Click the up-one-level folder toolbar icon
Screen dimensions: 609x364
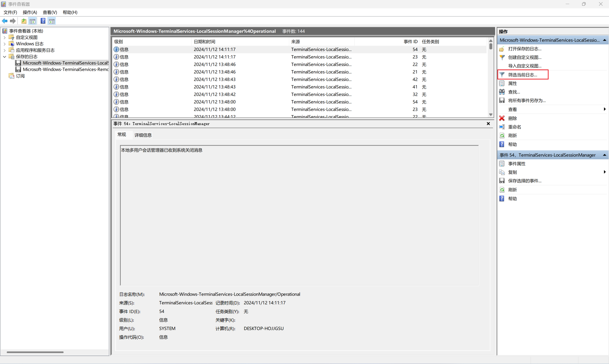(24, 21)
